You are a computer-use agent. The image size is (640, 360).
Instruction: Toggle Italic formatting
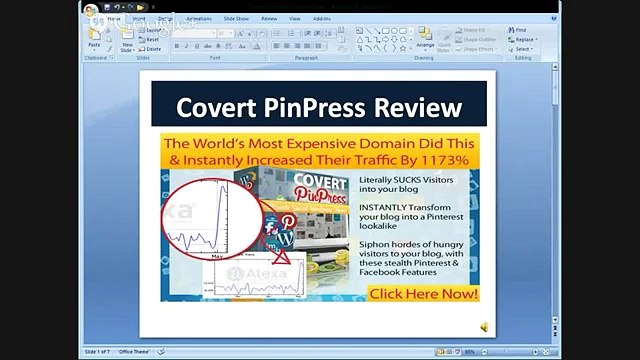pyautogui.click(x=187, y=46)
